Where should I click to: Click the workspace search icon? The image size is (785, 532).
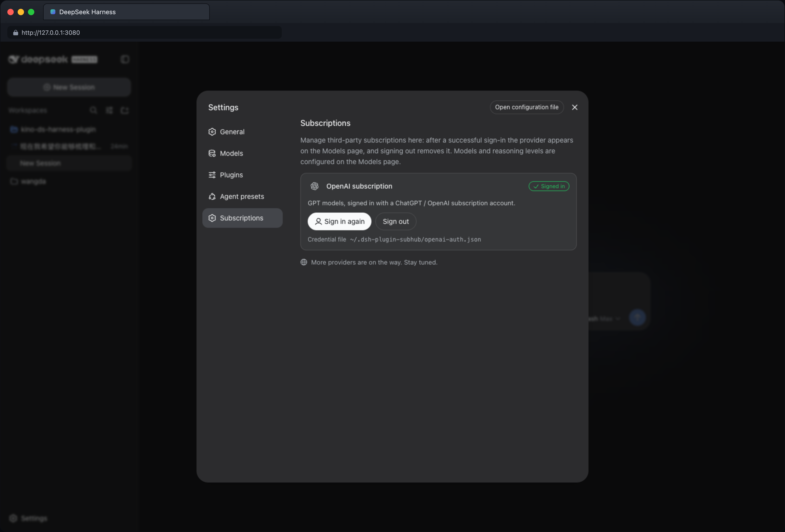tap(94, 110)
